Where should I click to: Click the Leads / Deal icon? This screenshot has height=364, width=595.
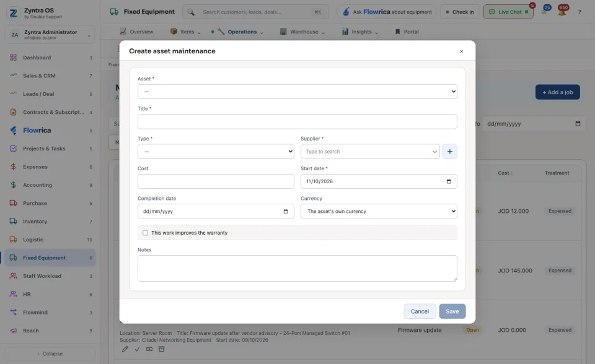pos(13,94)
